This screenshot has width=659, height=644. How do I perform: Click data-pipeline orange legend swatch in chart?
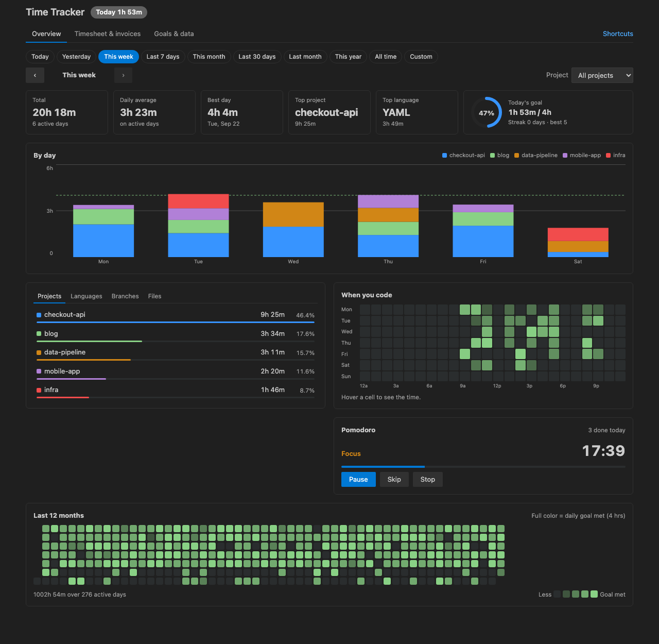click(516, 156)
